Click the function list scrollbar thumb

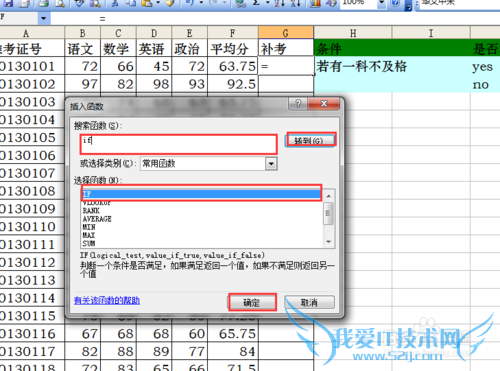[x=328, y=213]
